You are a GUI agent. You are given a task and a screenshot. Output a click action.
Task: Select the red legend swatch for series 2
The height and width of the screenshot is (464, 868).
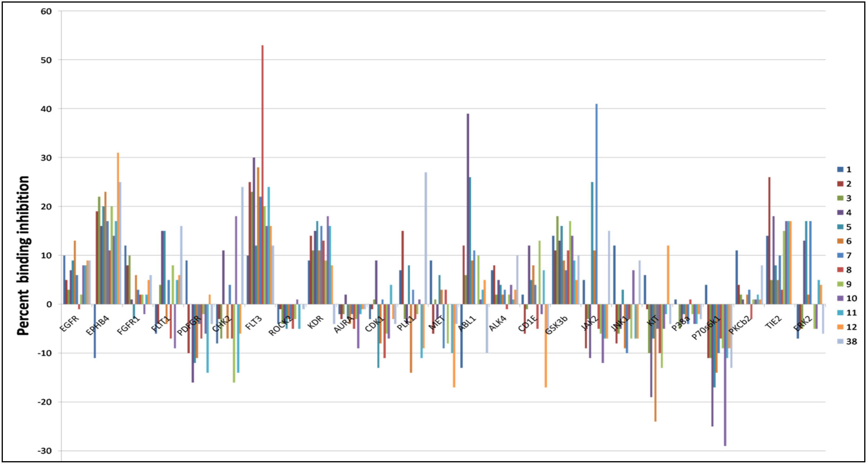click(x=840, y=184)
